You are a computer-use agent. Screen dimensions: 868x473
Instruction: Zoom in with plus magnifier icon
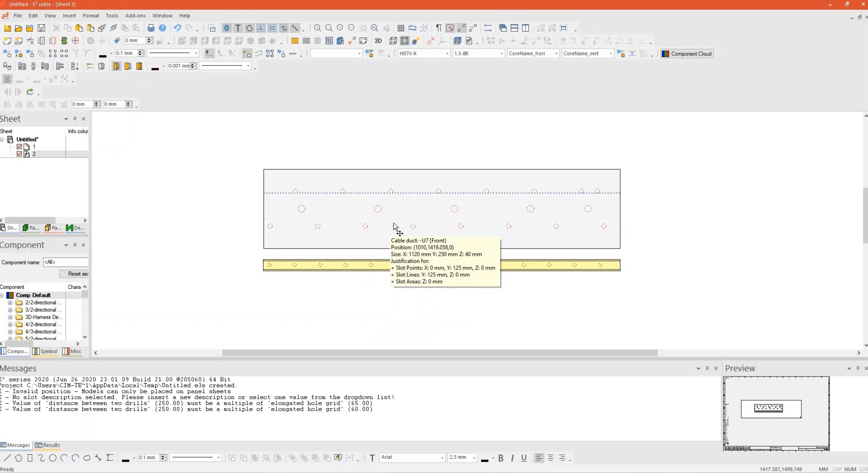coord(317,28)
